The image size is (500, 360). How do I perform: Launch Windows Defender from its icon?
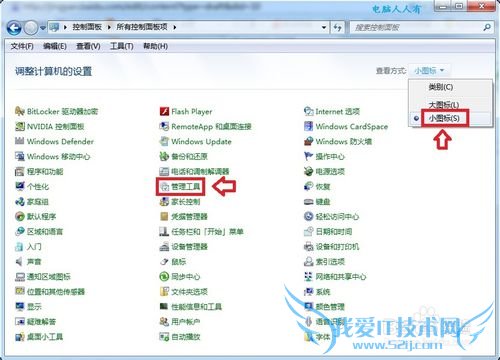(20, 141)
